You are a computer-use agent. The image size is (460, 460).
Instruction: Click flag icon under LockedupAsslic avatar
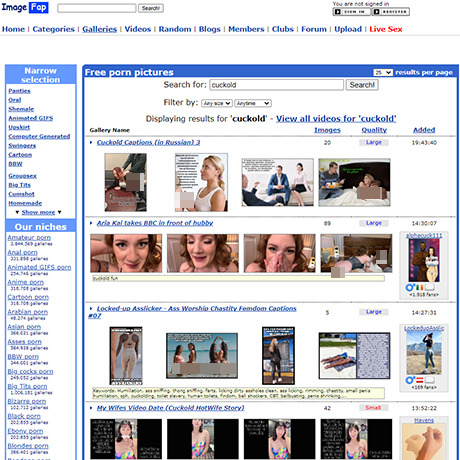(419, 380)
